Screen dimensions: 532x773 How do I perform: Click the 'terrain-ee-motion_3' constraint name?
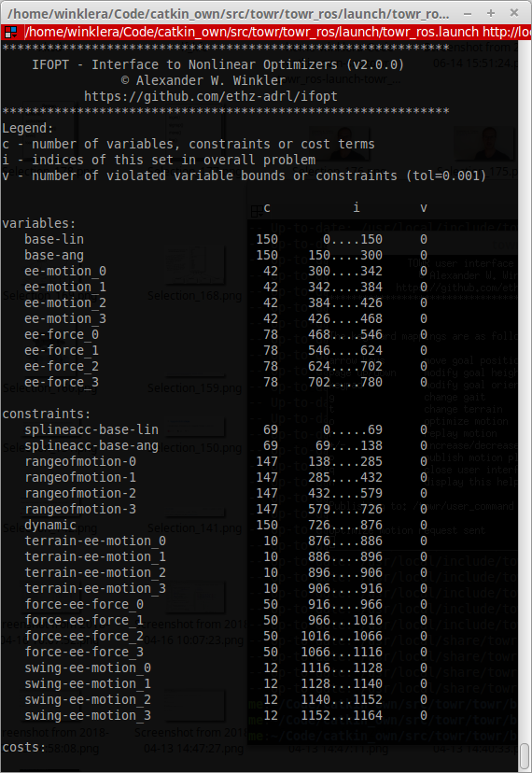pos(95,588)
